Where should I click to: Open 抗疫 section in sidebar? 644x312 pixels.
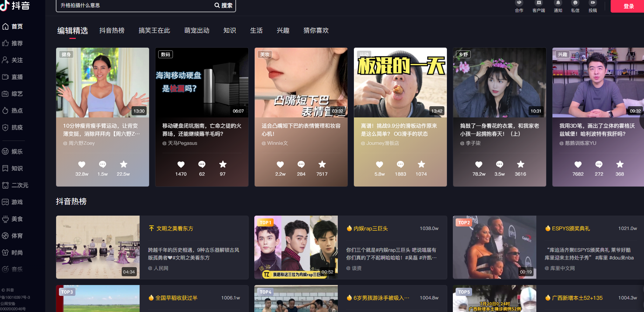tap(13, 128)
